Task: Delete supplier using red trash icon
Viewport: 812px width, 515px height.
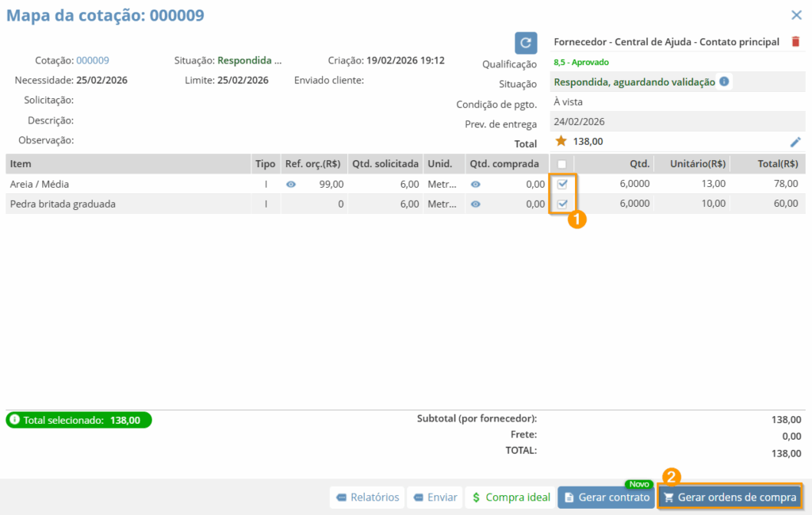Action: pyautogui.click(x=796, y=42)
